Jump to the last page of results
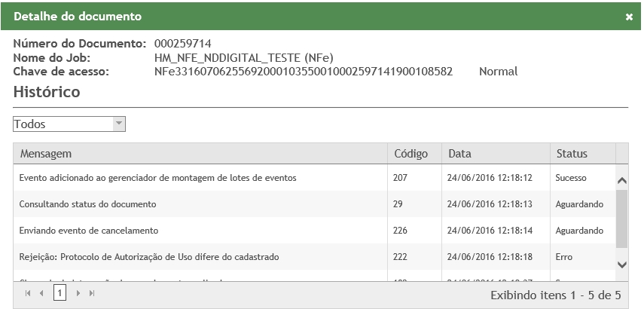The width and height of the screenshot is (644, 309). [x=92, y=293]
